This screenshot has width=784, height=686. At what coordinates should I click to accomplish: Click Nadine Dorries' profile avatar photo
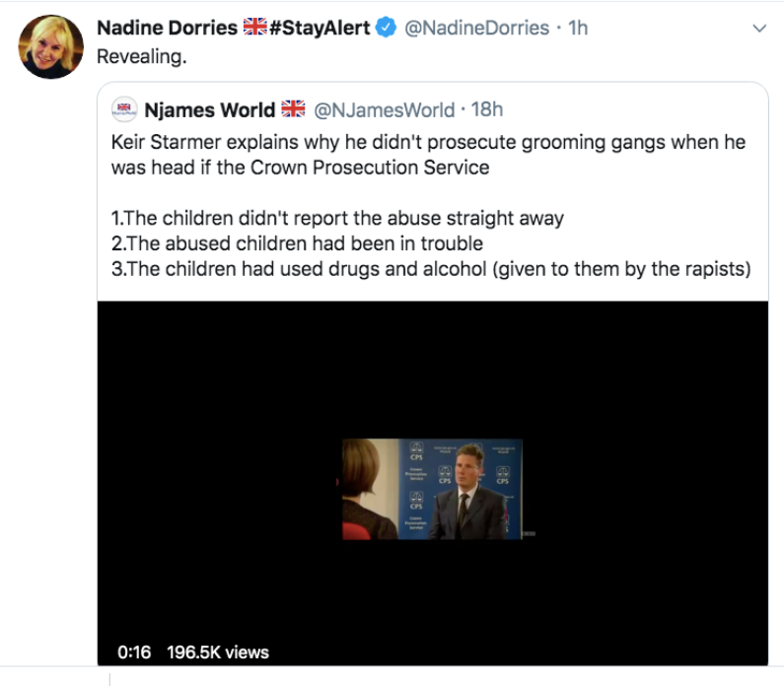tap(51, 47)
